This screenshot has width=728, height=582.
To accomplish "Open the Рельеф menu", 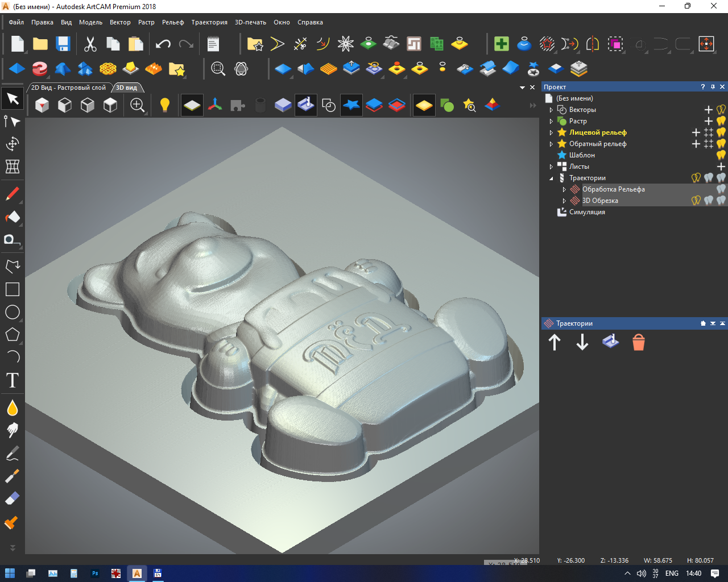I will tap(173, 22).
